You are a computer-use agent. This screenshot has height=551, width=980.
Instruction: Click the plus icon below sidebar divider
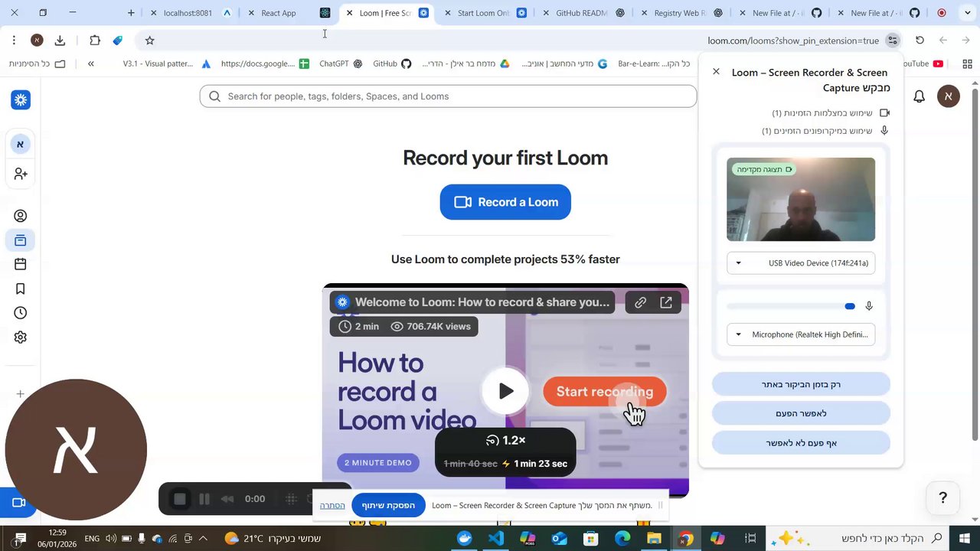pos(21,394)
